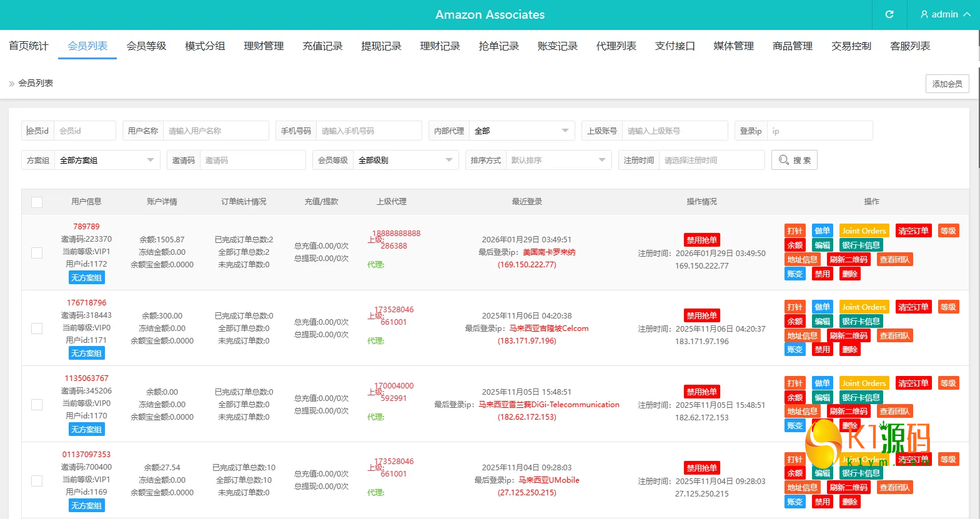The height and width of the screenshot is (519, 980).
Task: Click 刷新二维码 for user 789789
Action: (848, 259)
